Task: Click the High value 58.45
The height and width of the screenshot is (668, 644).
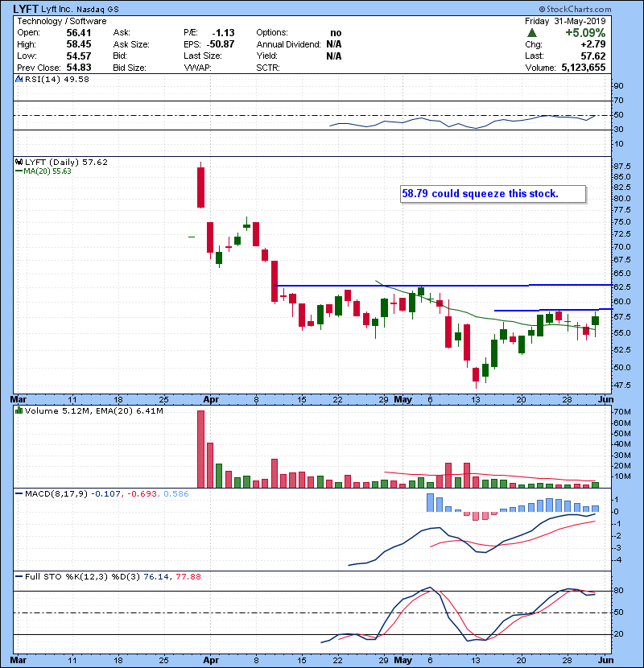Action: pos(78,44)
